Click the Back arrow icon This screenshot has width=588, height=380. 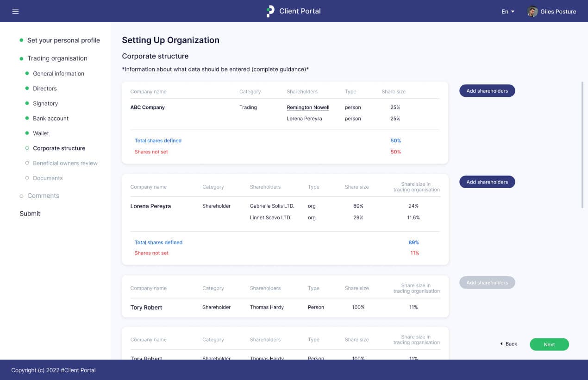click(x=501, y=344)
